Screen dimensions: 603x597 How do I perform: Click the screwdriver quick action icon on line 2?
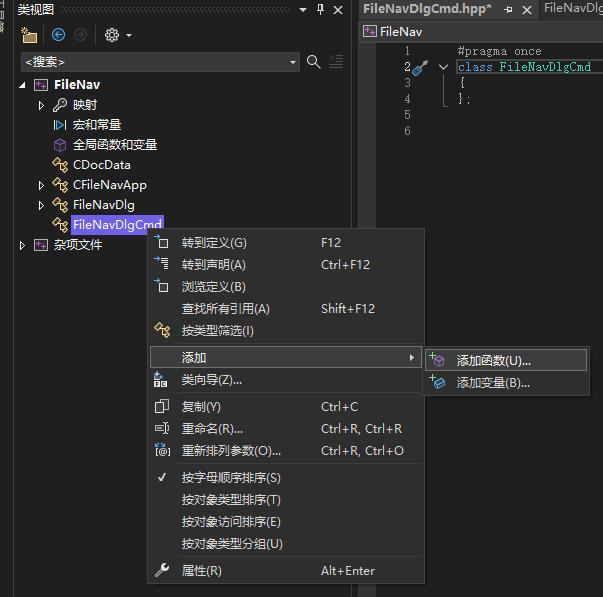tap(421, 68)
